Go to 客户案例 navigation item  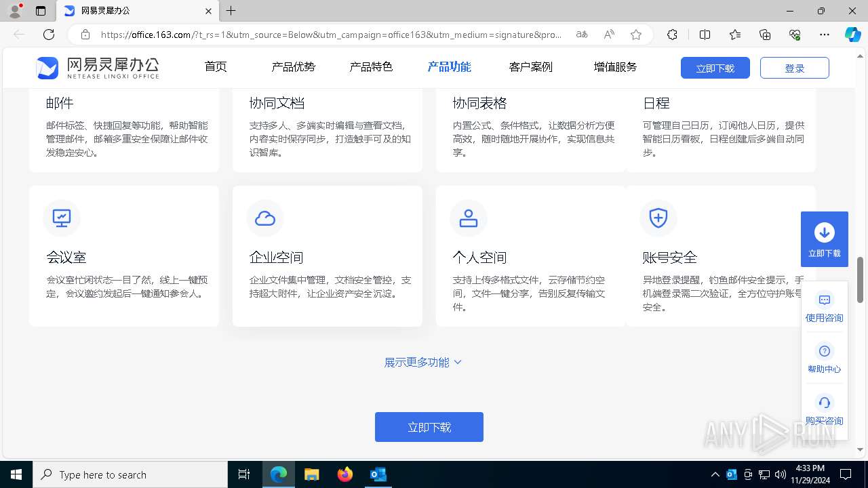tap(530, 67)
